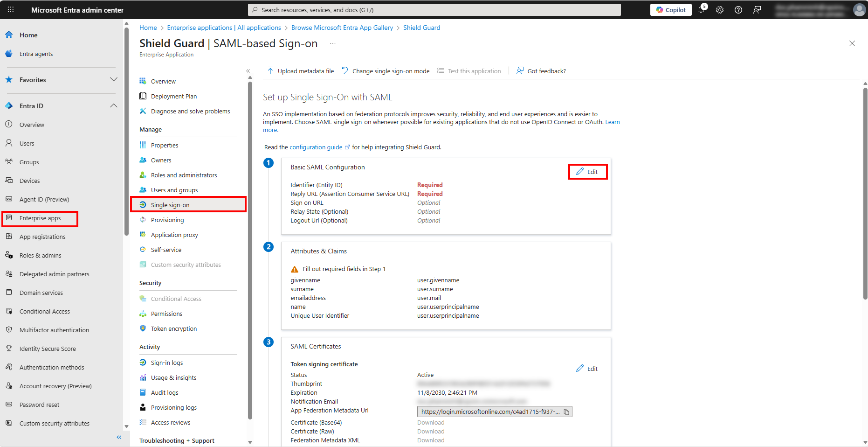Collapse the left navigation pane

point(119,437)
